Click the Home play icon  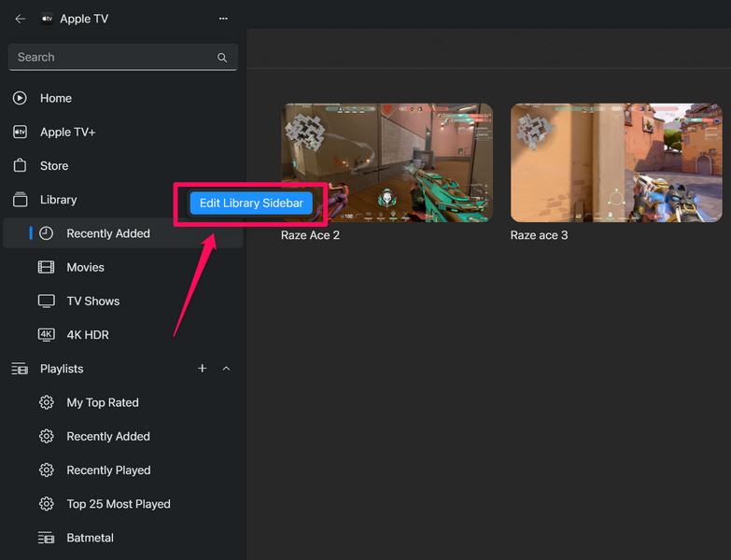20,98
